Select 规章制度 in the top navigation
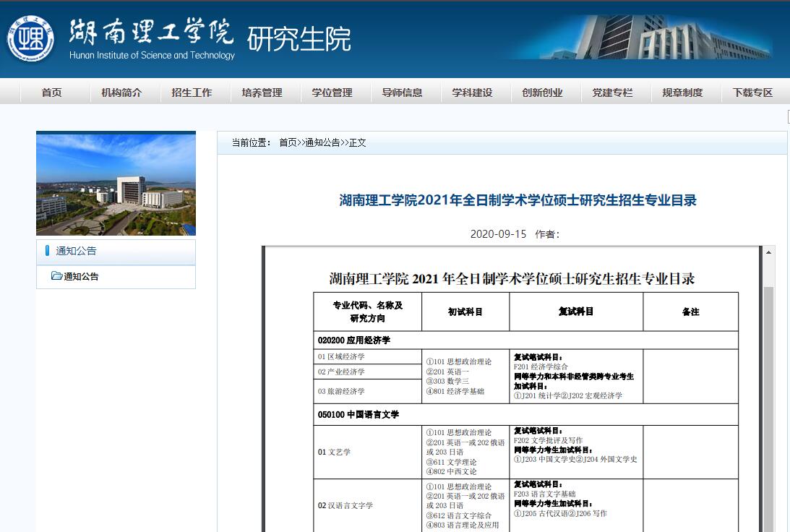The image size is (790, 532). click(x=682, y=93)
